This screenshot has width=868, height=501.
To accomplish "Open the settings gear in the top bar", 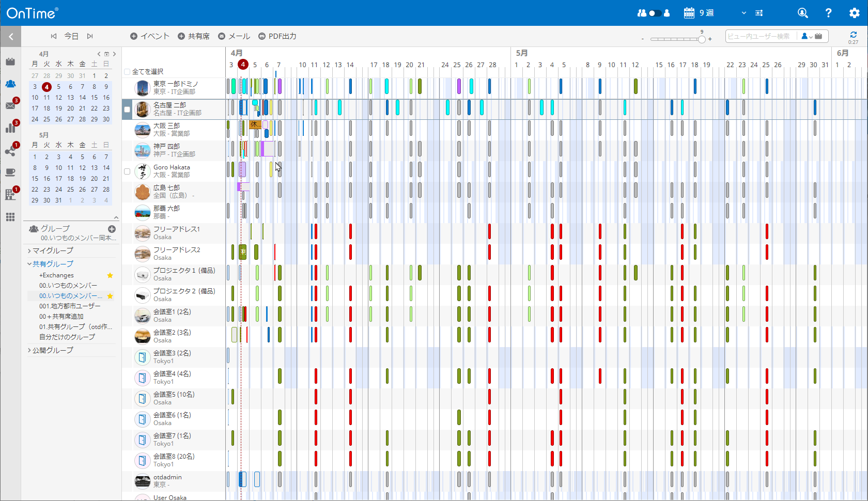I will 856,13.
